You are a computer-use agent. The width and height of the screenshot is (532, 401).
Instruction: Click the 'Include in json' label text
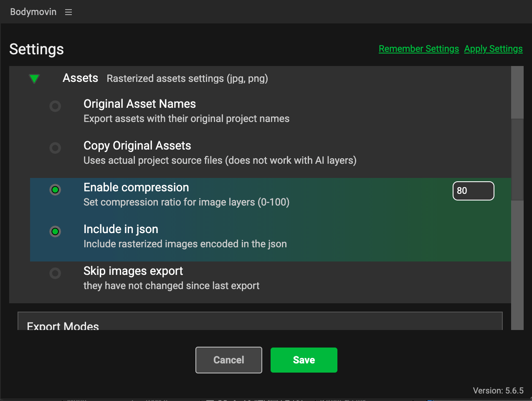point(121,229)
